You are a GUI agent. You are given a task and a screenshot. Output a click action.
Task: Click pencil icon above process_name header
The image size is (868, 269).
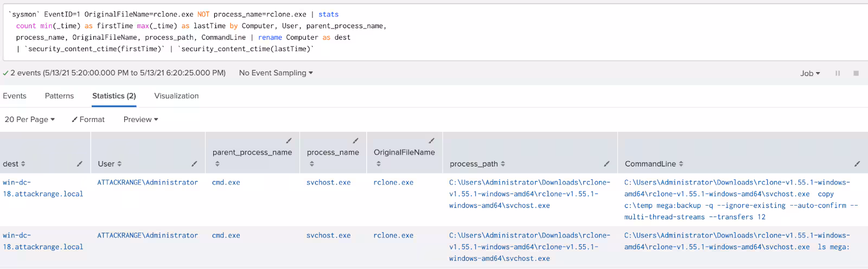tap(356, 140)
